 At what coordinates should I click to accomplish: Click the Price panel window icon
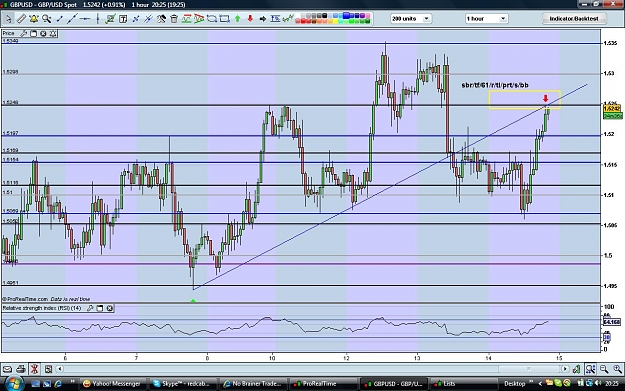coord(33,33)
